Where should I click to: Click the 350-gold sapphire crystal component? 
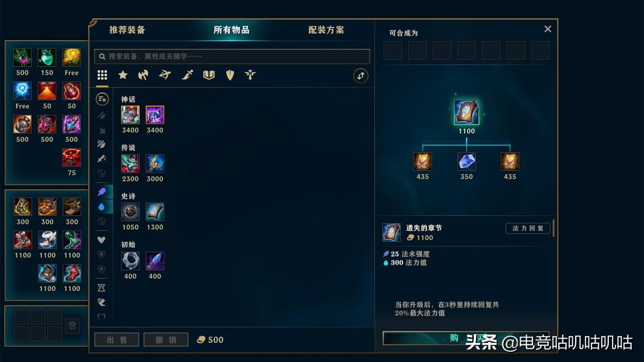[467, 161]
